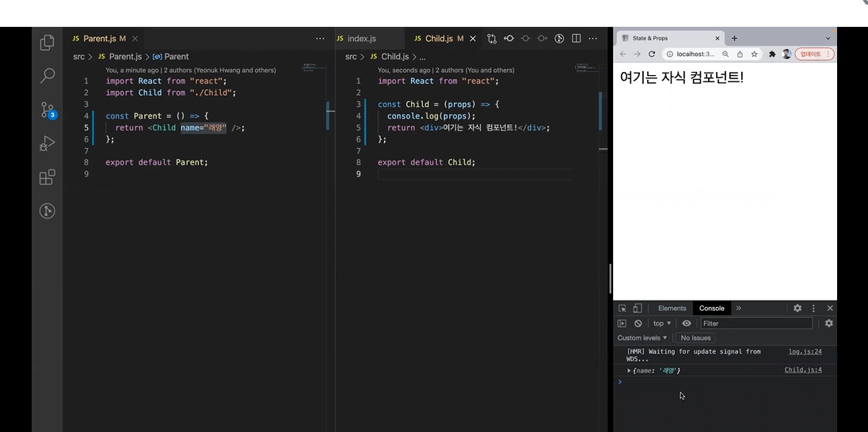Select the State & Props browser tab
Viewport: 868px width, 432px height.
(x=671, y=38)
